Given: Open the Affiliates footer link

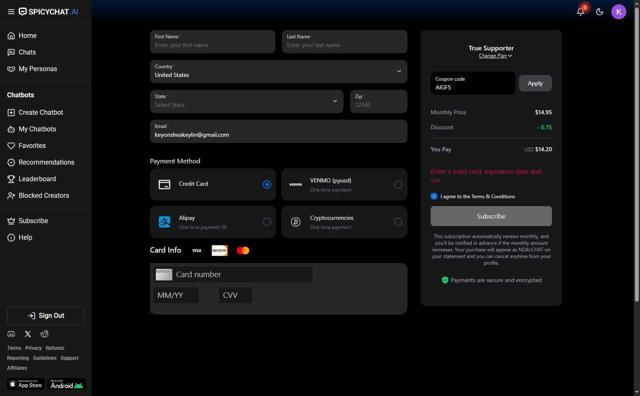Looking at the screenshot, I should [17, 368].
